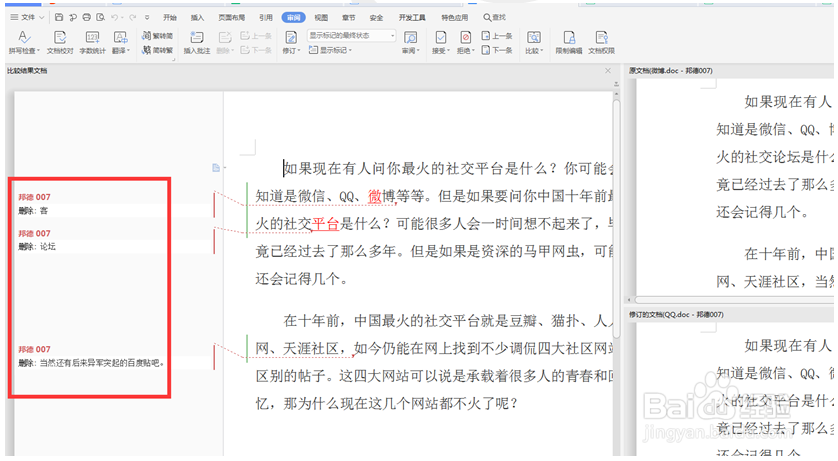The height and width of the screenshot is (461, 838).
Task: Click the red inserted text 平台
Action: 326,224
